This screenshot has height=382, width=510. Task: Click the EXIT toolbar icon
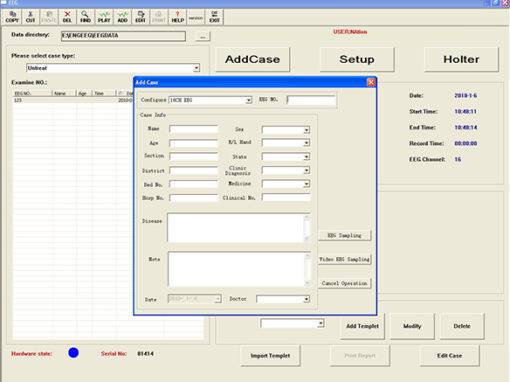coord(214,17)
